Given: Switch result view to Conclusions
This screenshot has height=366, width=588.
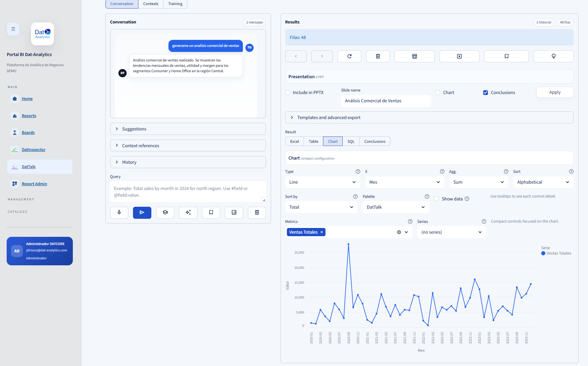Looking at the screenshot, I should tap(375, 142).
